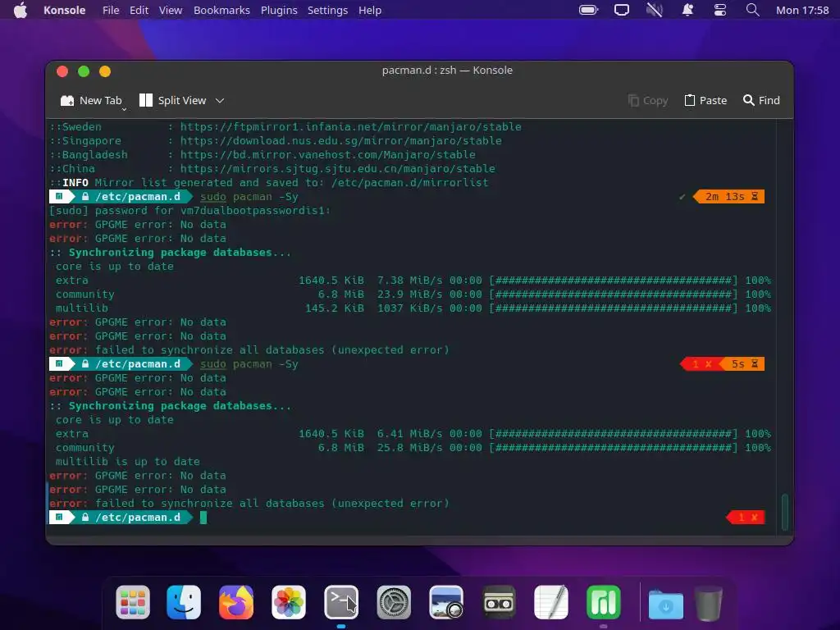Open the File menu
The height and width of the screenshot is (630, 840).
[x=111, y=10]
